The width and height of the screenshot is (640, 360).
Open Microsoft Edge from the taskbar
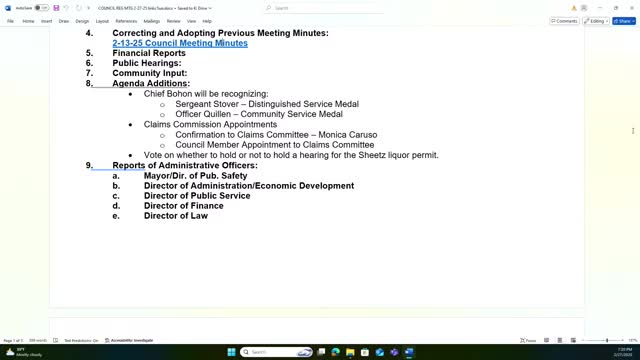click(336, 352)
